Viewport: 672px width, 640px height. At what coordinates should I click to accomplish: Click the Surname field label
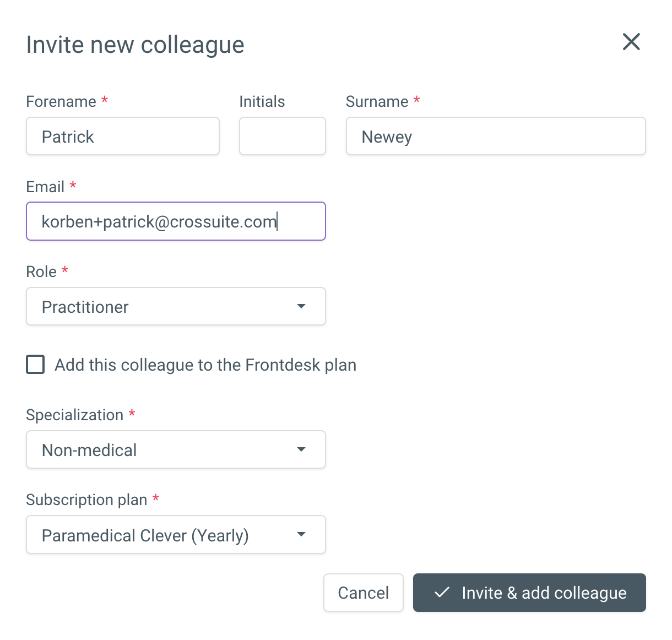coord(377,101)
